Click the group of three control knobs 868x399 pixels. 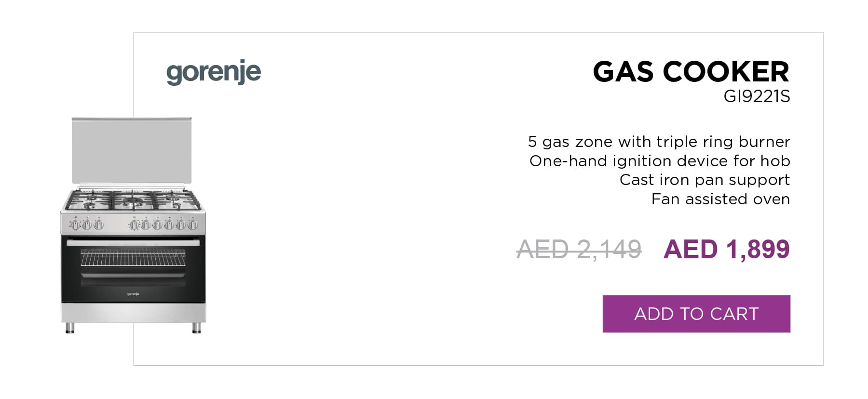[87, 224]
